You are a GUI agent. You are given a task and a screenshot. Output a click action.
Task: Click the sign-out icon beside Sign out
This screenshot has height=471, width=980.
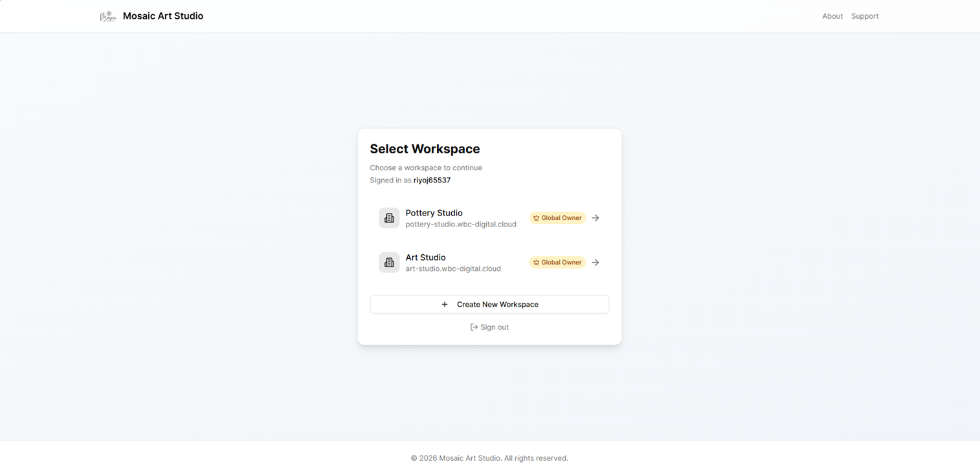tap(473, 327)
